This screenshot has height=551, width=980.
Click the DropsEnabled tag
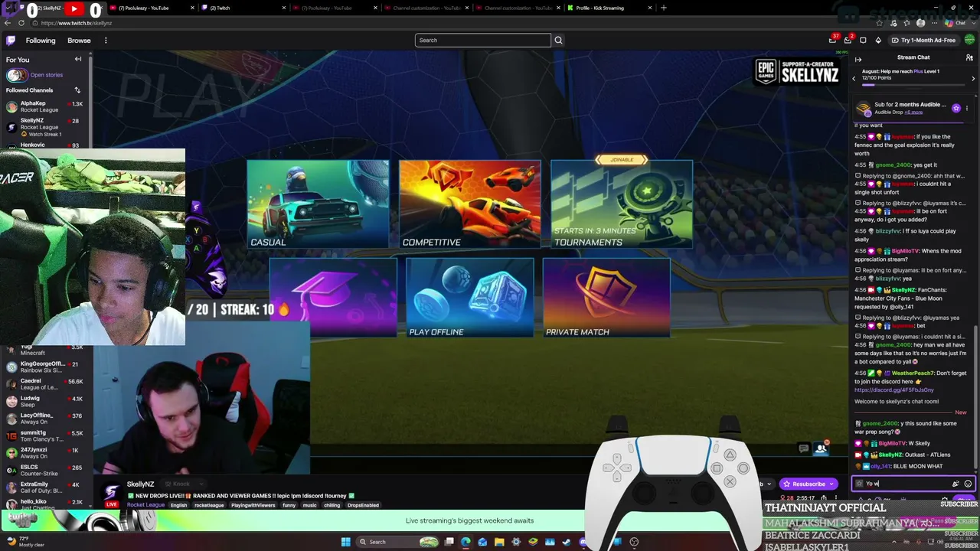coord(363,505)
